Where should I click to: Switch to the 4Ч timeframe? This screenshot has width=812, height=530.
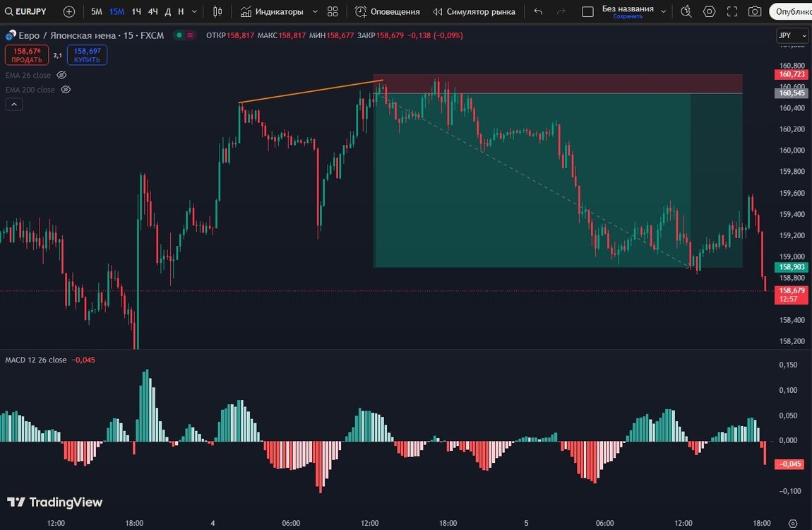[x=153, y=11]
